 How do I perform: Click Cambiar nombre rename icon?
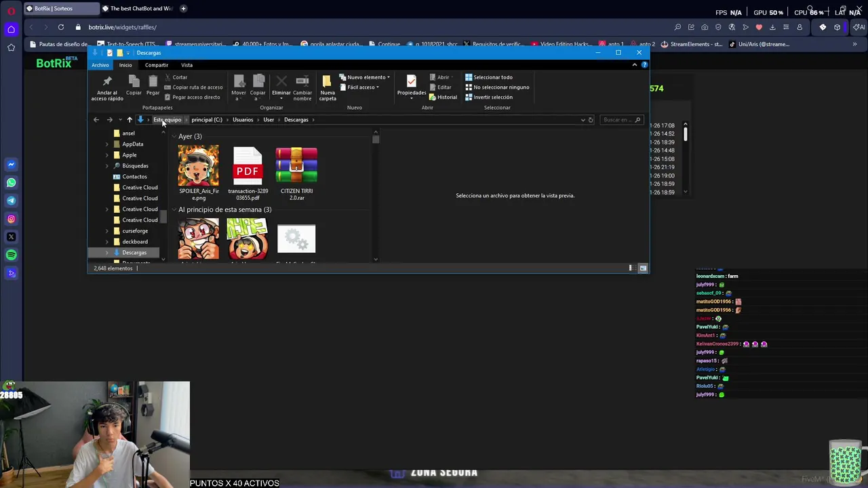[302, 81]
